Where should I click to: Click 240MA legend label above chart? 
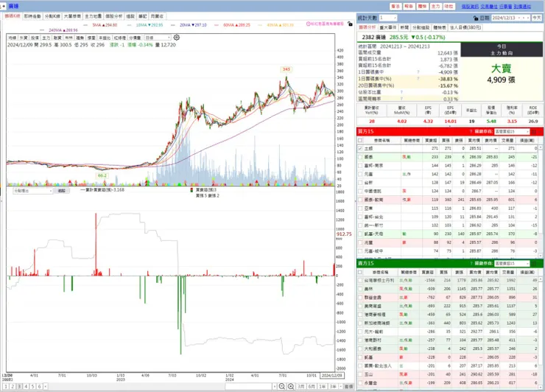(63, 30)
